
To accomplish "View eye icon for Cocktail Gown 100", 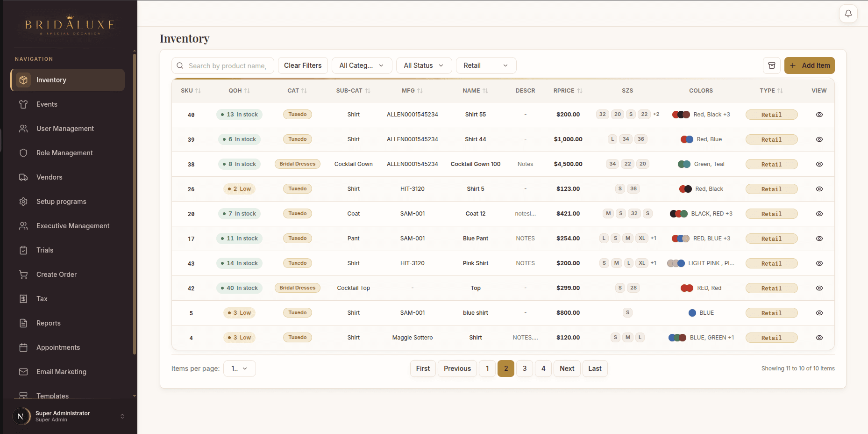I will pos(819,164).
